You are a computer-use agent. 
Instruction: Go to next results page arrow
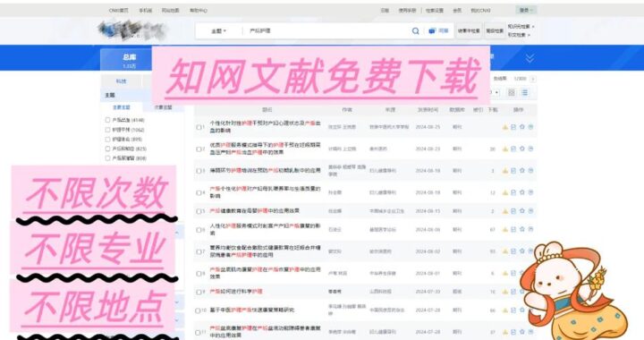[533, 79]
